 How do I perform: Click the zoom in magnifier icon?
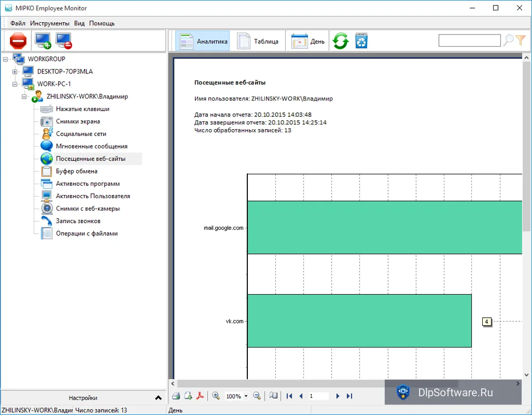pyautogui.click(x=216, y=396)
